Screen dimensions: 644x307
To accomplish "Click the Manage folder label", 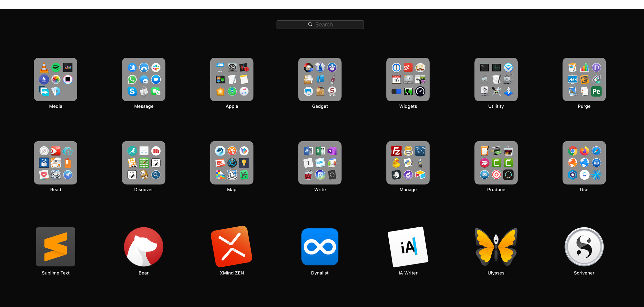I will [x=408, y=190].
